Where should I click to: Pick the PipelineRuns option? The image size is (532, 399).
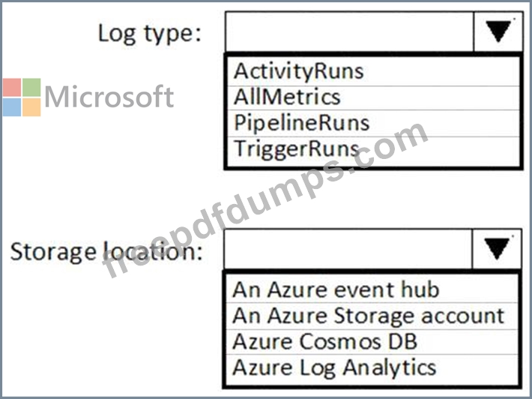tap(373, 123)
